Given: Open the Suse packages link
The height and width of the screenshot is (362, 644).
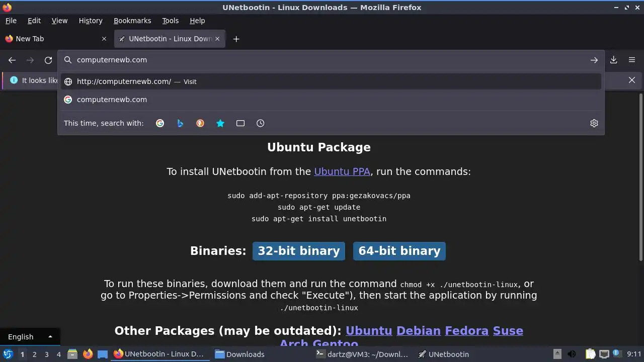Looking at the screenshot, I should pos(508,331).
